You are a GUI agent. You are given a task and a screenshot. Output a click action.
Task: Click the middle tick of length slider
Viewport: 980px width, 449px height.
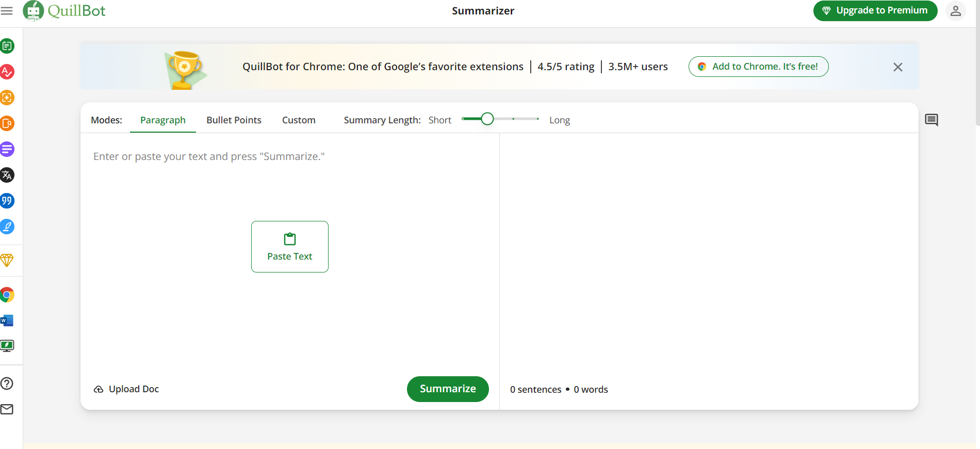point(513,119)
